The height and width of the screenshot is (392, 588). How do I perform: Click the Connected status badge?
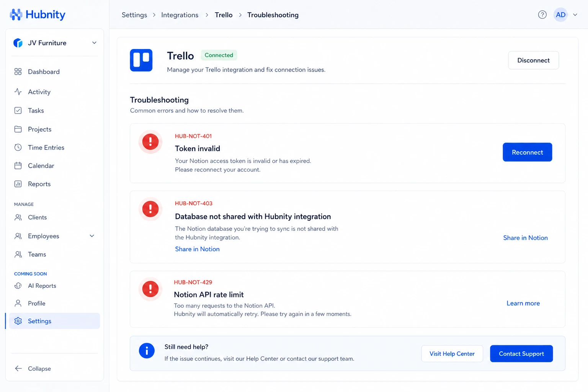[219, 55]
